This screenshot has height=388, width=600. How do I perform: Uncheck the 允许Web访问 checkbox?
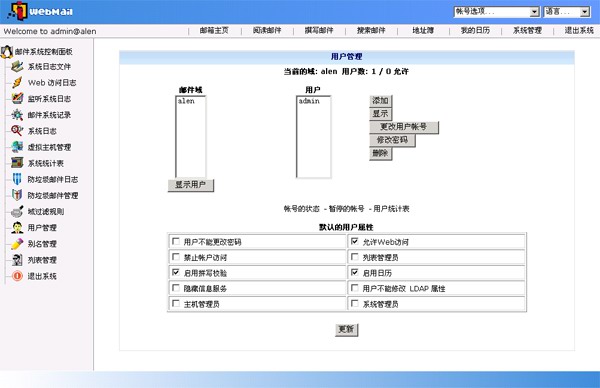pyautogui.click(x=355, y=241)
